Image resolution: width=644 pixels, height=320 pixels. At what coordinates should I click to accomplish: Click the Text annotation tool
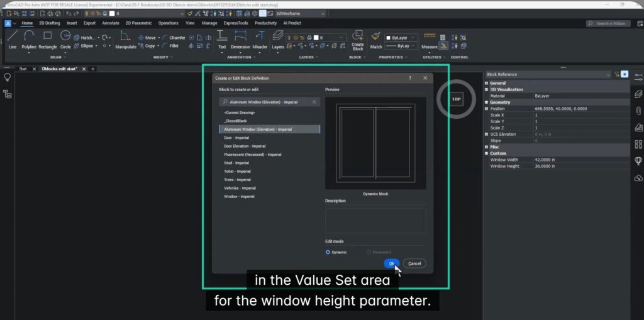[x=222, y=40]
